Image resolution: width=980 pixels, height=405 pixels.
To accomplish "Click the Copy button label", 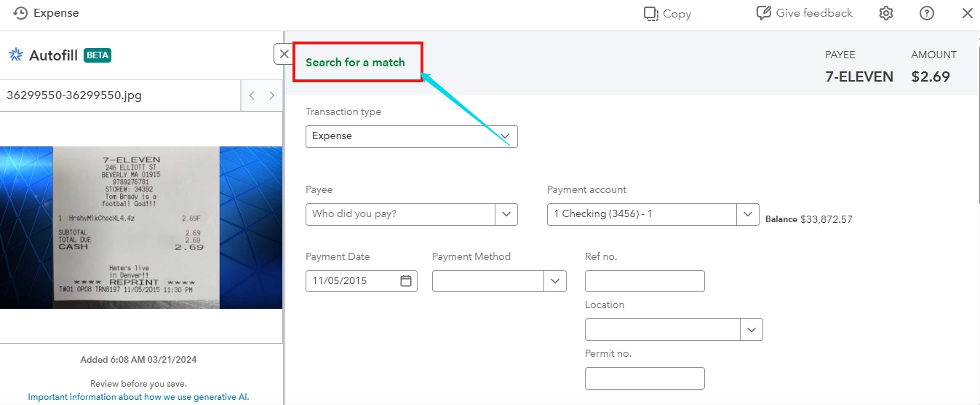I will [x=677, y=13].
